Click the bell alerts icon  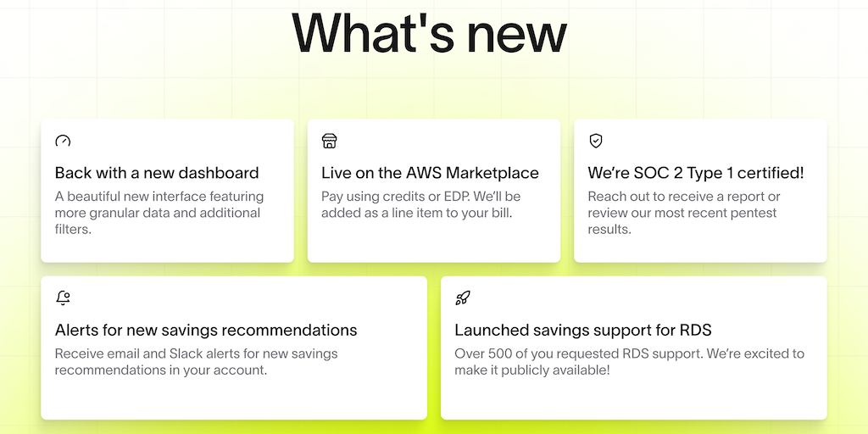tap(63, 298)
